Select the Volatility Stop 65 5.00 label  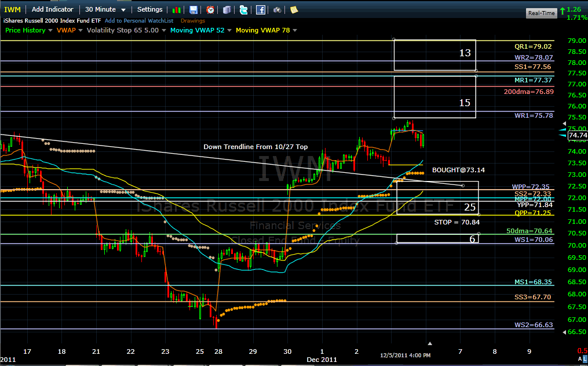click(x=123, y=30)
